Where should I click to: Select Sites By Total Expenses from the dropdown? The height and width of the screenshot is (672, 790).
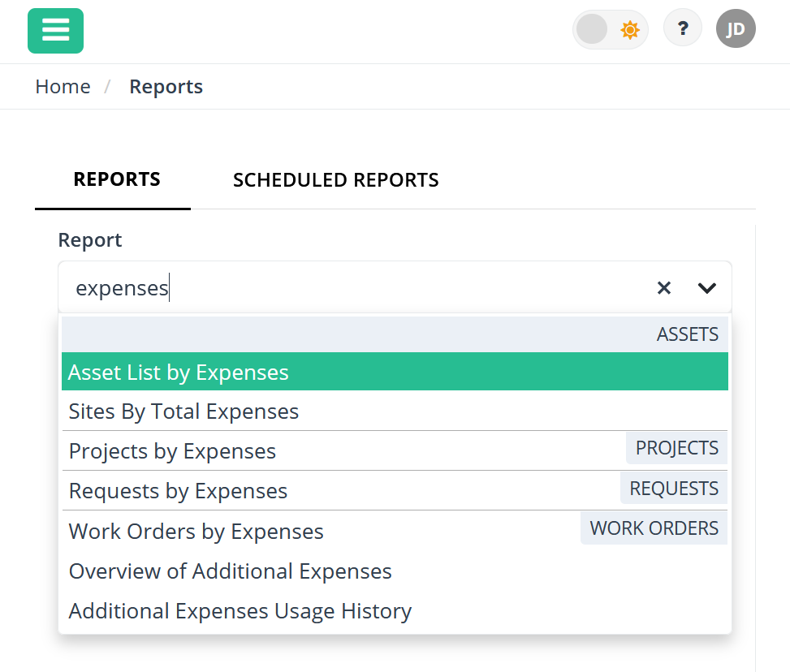(183, 411)
